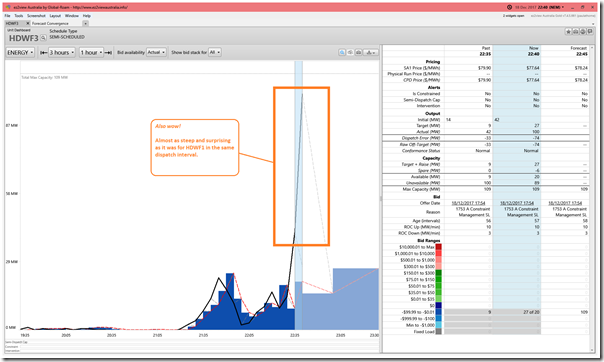This screenshot has width=604, height=362.
Task: Expand the 3 hours lookback dropdown
Action: (62, 52)
